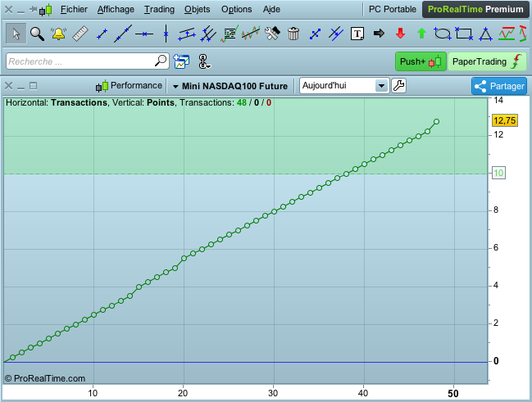
Task: Click the 48 winning transactions count
Action: (x=242, y=102)
